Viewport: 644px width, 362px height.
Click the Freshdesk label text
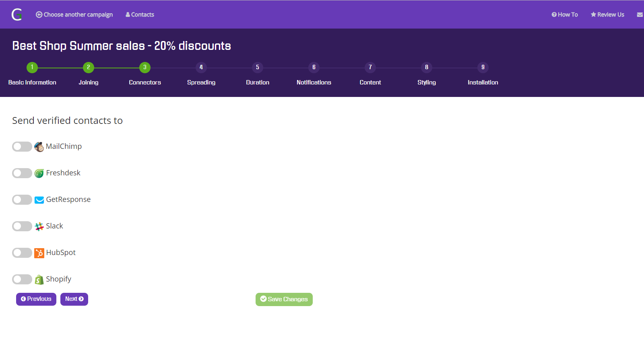point(63,173)
